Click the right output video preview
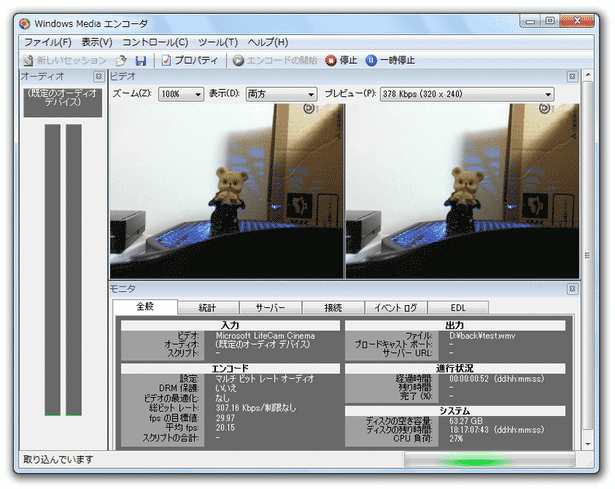The height and width of the screenshot is (489, 615). pyautogui.click(x=462, y=191)
